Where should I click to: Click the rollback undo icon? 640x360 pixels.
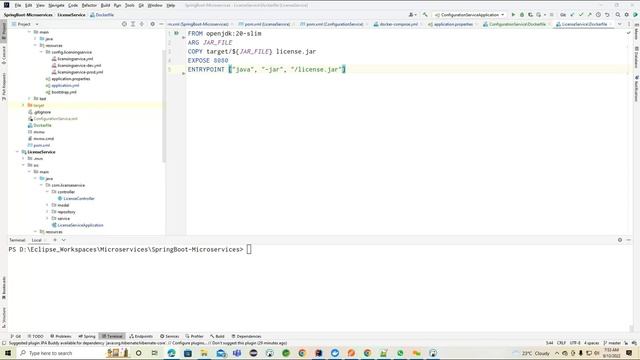click(607, 15)
